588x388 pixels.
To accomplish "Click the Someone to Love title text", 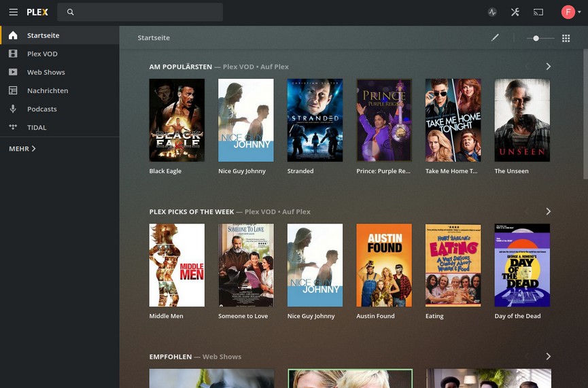I will click(243, 316).
